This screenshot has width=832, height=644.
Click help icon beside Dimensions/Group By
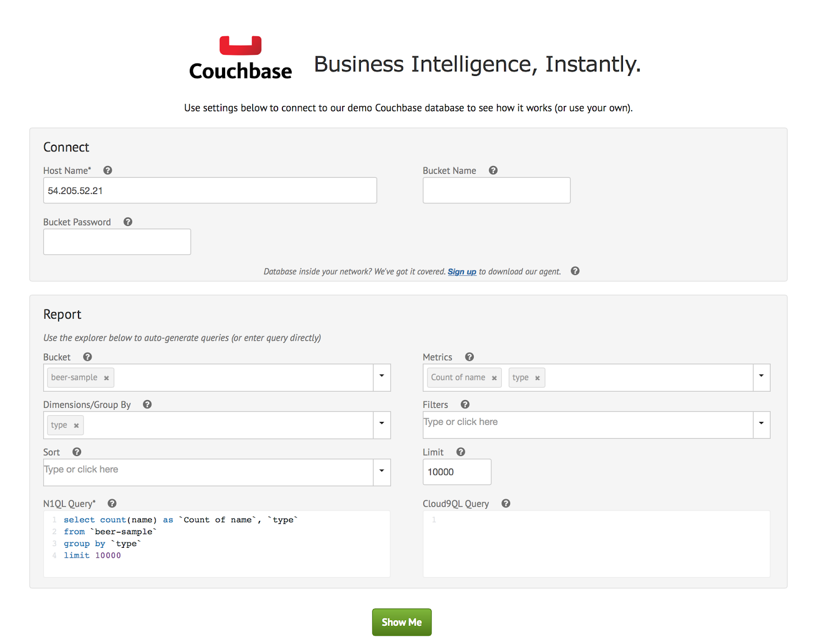point(147,404)
